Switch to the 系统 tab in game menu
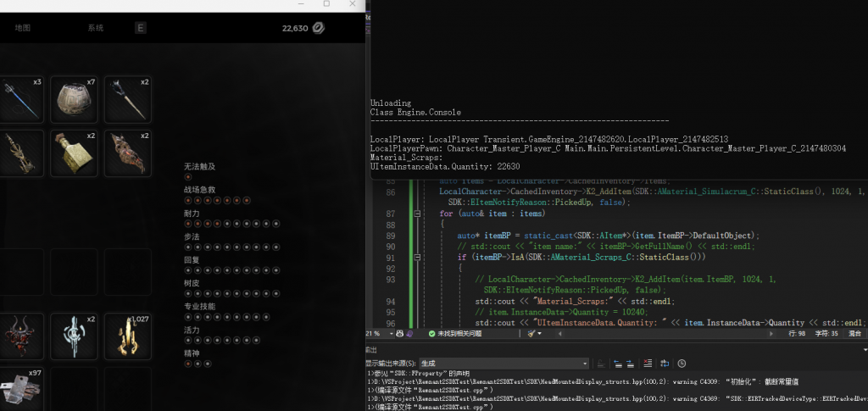The image size is (868, 411). pyautogui.click(x=95, y=28)
